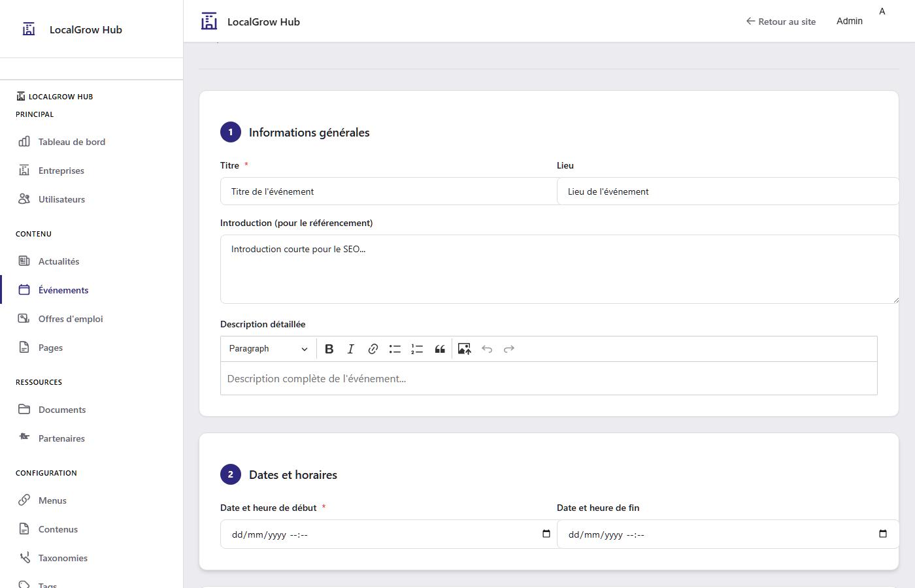Click the Titre input field
Image resolution: width=915 pixels, height=588 pixels.
coord(388,191)
